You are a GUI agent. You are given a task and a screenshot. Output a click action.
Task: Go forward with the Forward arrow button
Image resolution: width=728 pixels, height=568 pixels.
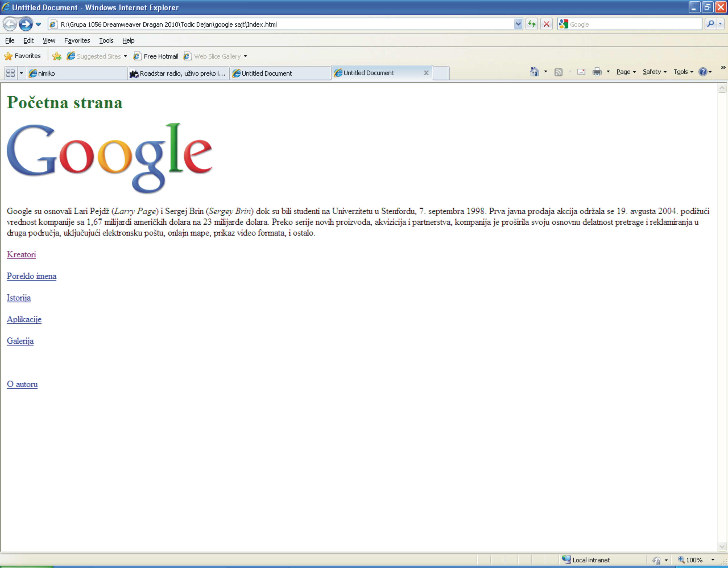coord(26,24)
